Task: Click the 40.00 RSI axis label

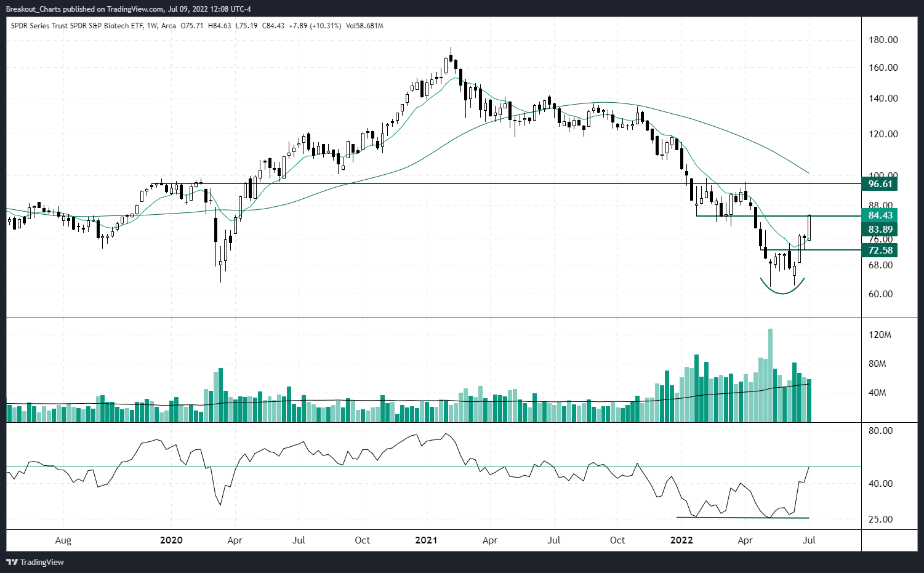Action: click(x=880, y=484)
